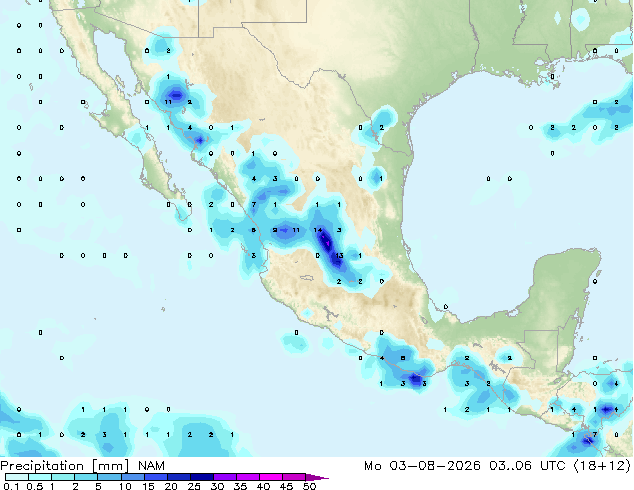Click the '14' precipitation value on the map
Screen dimensions: 634x490
tap(318, 230)
